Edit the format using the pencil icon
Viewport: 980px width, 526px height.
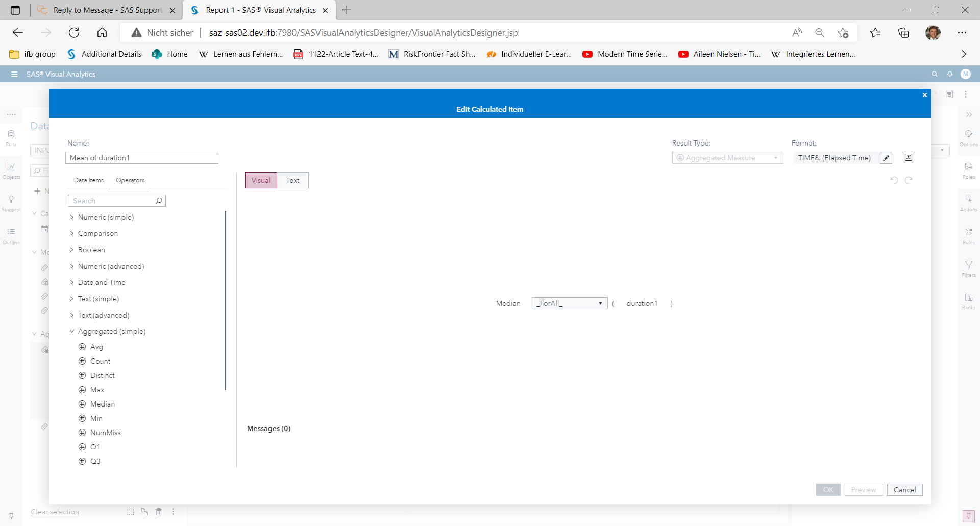(886, 158)
